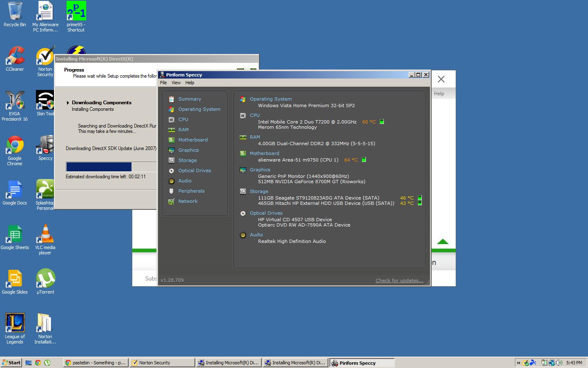Open Network in the Speccy sidebar

(x=188, y=201)
